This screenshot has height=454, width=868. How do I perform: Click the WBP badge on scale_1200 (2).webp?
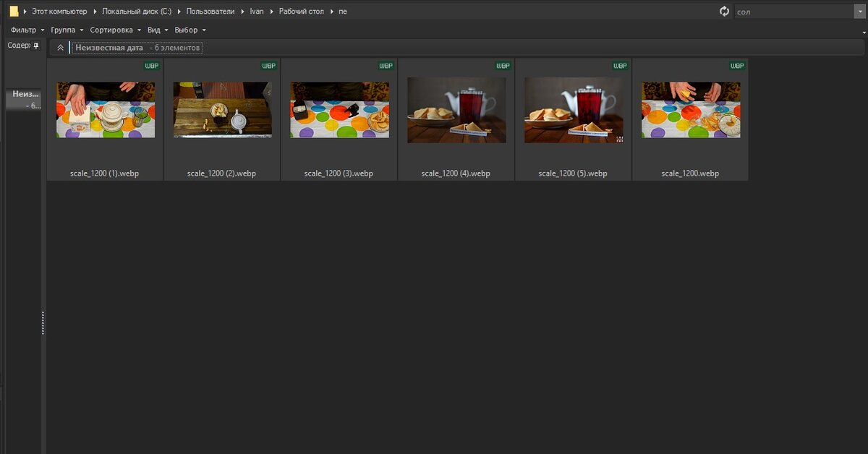[269, 66]
